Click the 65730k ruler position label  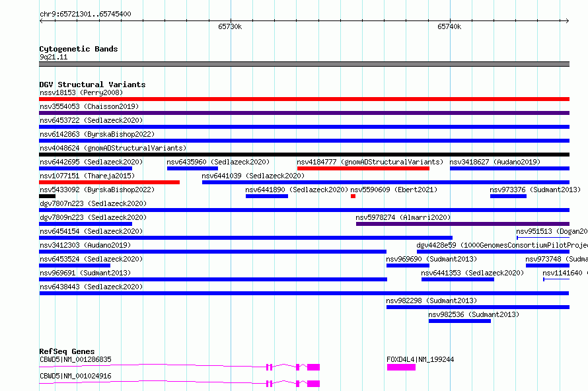coord(230,26)
